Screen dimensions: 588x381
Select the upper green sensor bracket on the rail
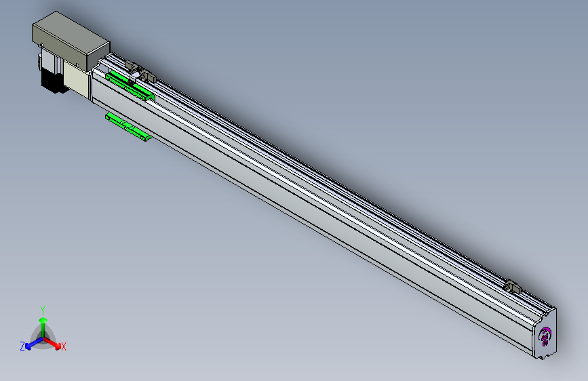pos(130,87)
